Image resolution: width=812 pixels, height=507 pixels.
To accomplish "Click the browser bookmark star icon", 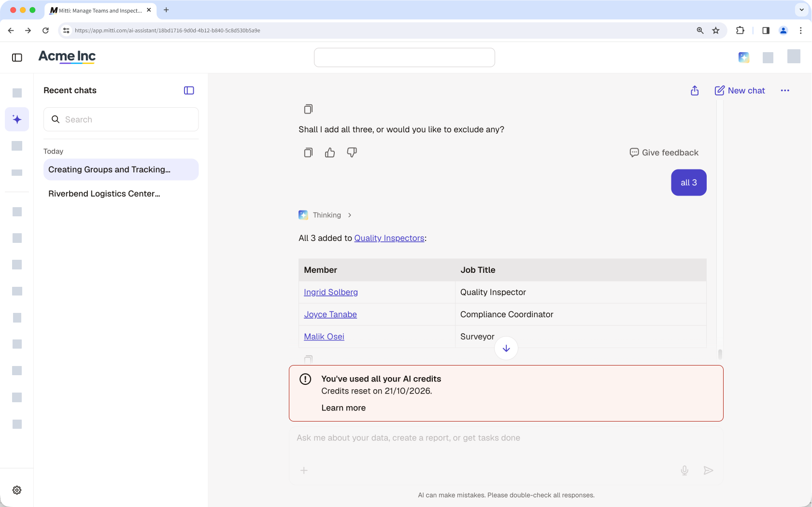I will tap(716, 30).
